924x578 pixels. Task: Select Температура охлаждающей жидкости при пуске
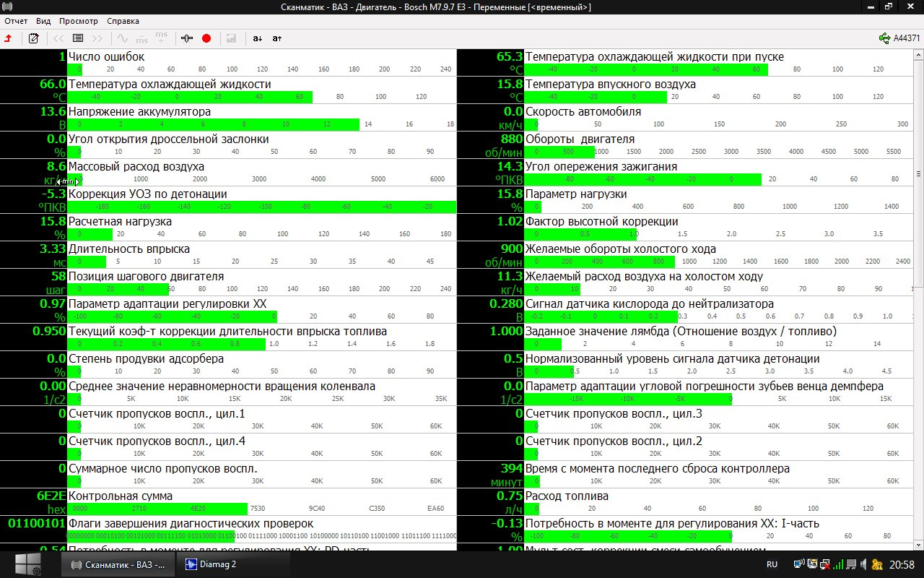(685, 63)
